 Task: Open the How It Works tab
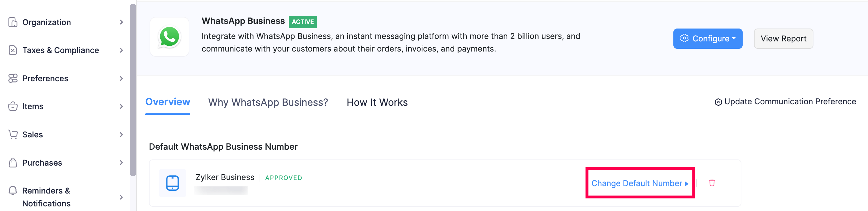377,102
